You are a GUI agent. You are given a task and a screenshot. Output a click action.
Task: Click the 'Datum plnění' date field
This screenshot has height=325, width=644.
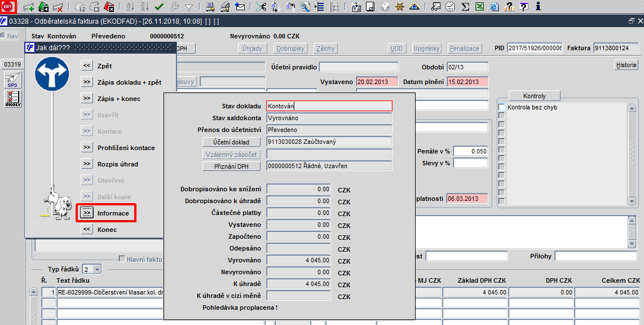point(468,82)
